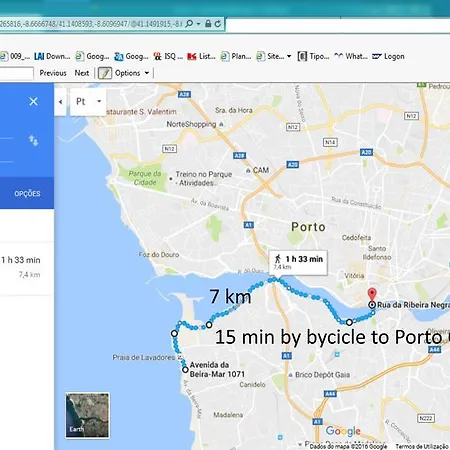Switch to Earth satellite view thumbnail
The height and width of the screenshot is (450, 450).
click(87, 415)
